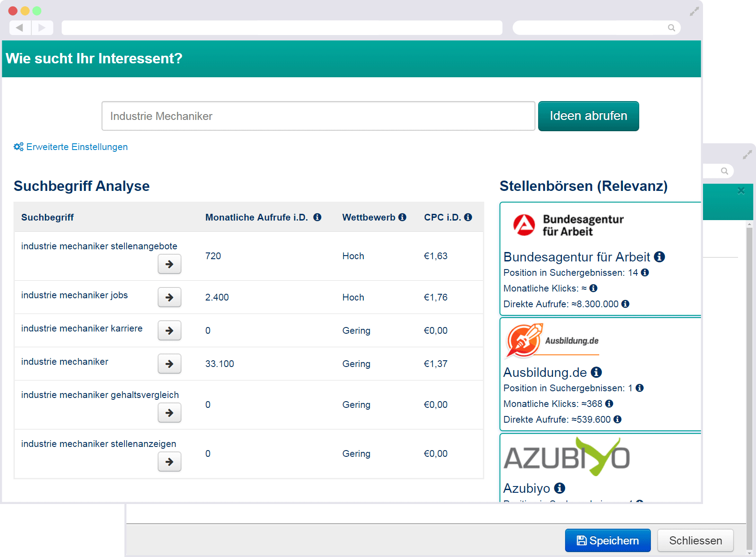This screenshot has width=756, height=557.
Task: Click the 33.100 monthly views cell
Action: pos(220,364)
